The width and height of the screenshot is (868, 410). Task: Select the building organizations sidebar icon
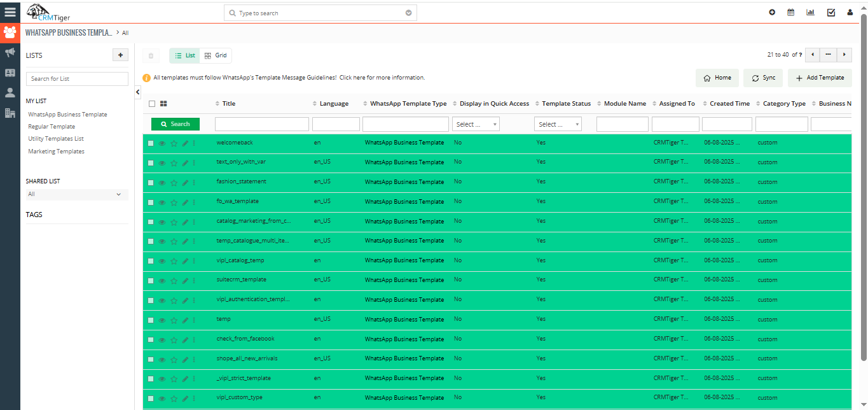pyautogui.click(x=10, y=113)
